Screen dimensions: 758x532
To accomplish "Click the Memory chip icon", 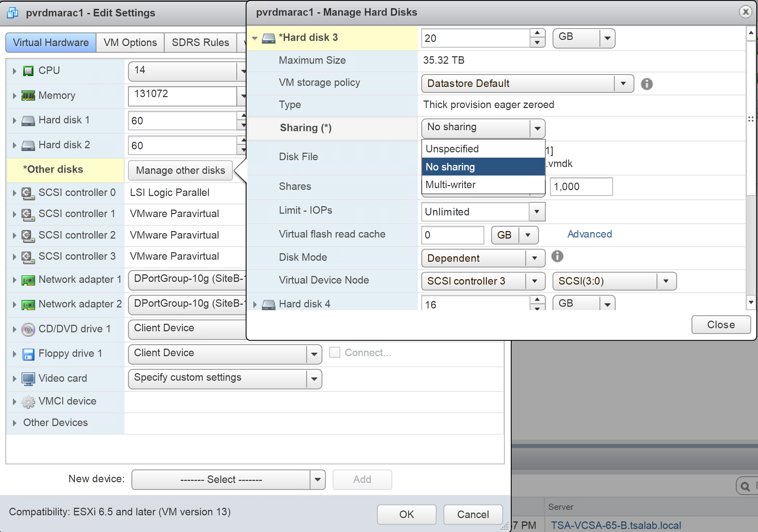I will point(28,96).
